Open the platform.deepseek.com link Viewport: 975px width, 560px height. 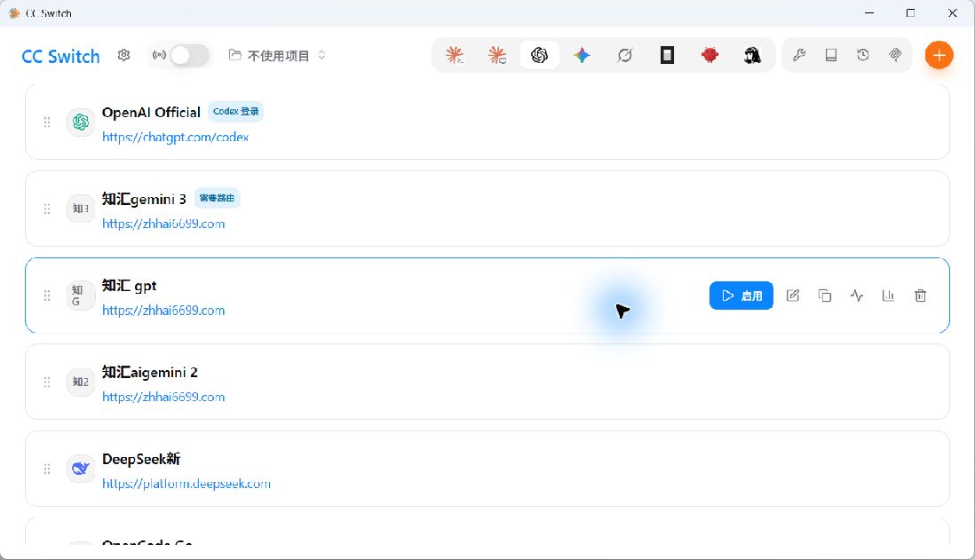[186, 484]
